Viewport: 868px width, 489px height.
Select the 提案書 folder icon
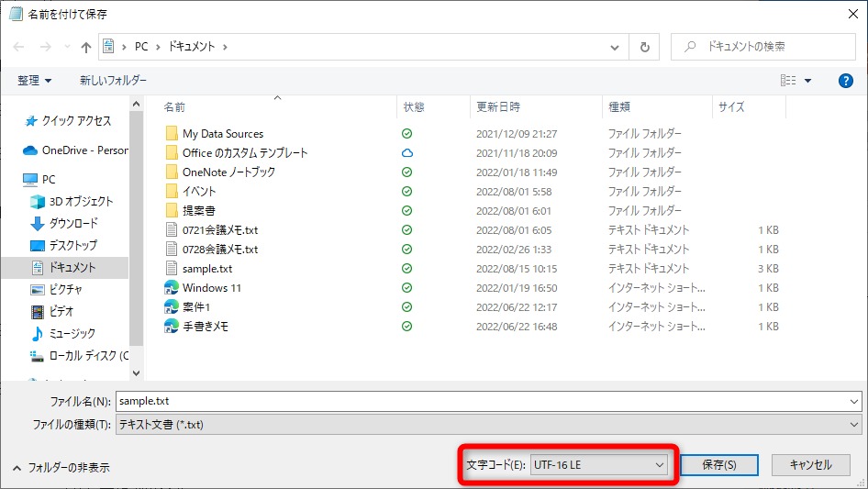coord(172,210)
